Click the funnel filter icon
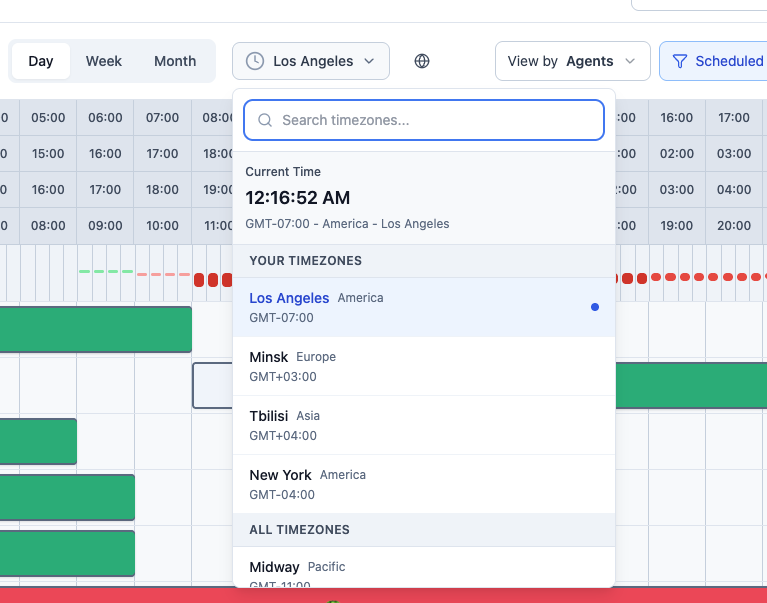Viewport: 767px width, 603px height. click(680, 61)
